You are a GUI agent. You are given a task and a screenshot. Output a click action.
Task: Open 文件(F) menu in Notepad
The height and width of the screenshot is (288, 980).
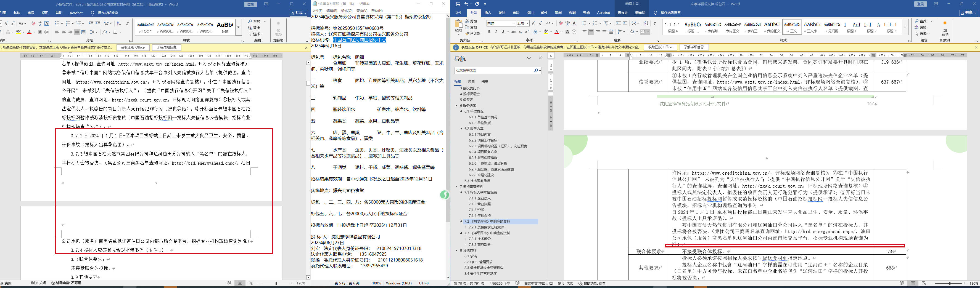coord(317,11)
